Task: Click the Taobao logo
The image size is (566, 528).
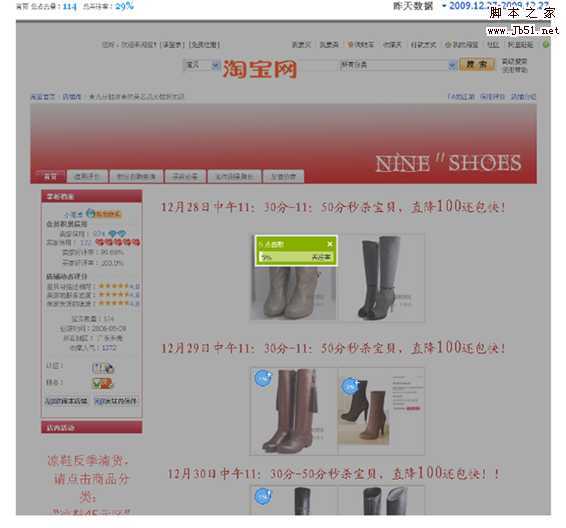Action: 260,69
